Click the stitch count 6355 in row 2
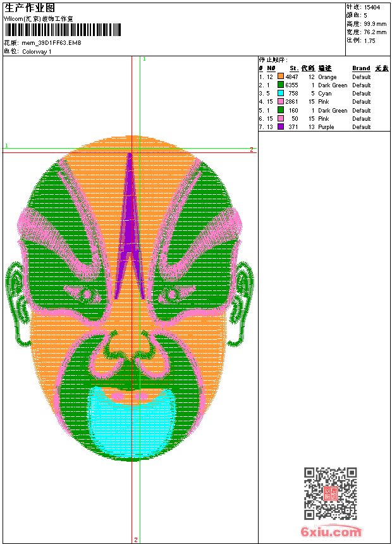Image resolution: width=392 pixels, height=544 pixels. click(x=291, y=85)
